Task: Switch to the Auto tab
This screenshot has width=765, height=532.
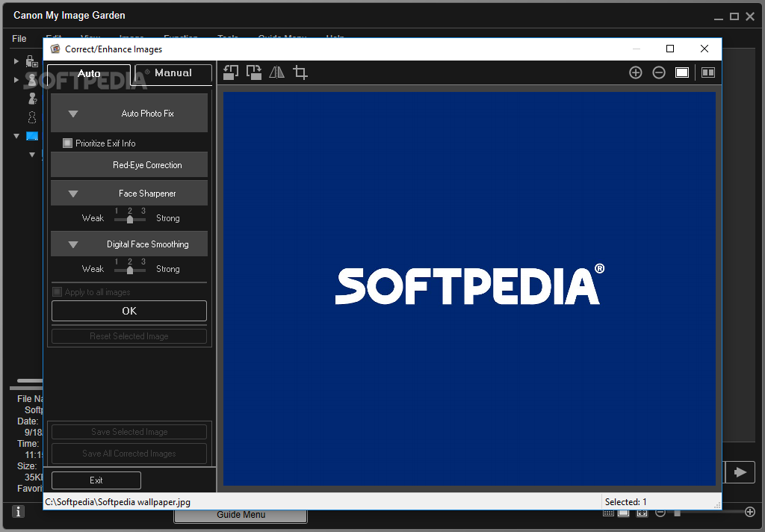Action: 89,74
